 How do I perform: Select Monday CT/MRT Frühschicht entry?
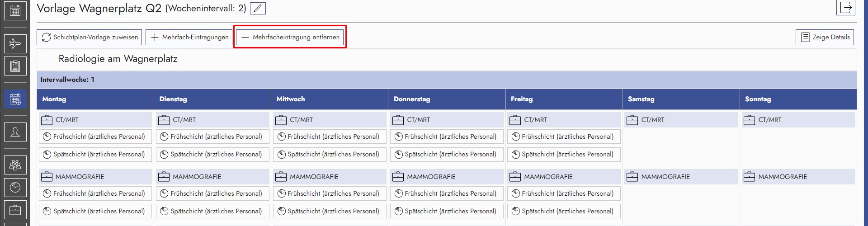95,137
